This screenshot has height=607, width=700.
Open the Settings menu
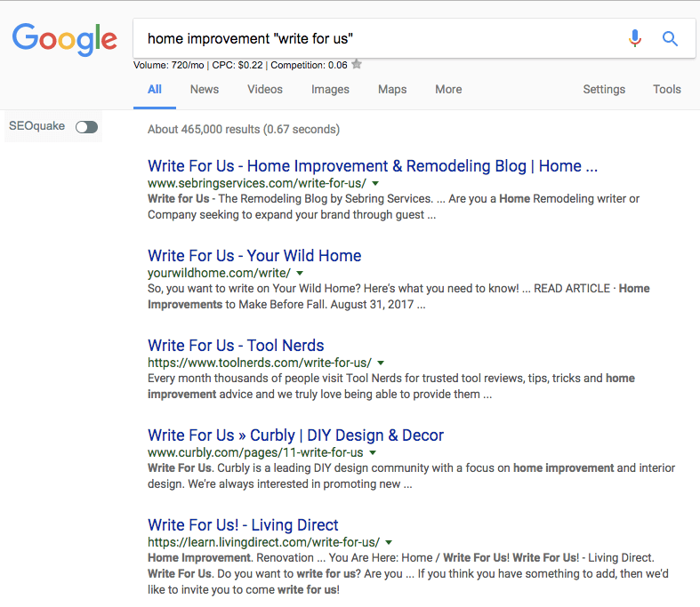point(604,89)
